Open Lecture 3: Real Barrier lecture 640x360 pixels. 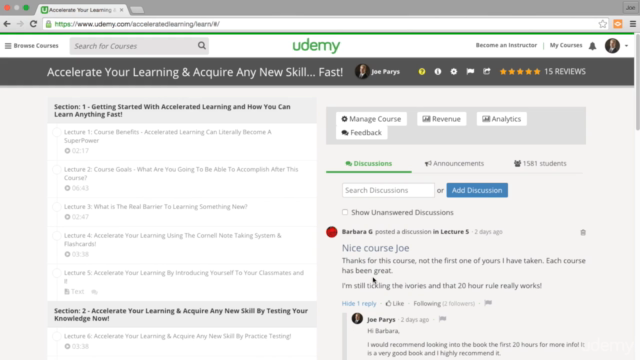click(x=156, y=207)
